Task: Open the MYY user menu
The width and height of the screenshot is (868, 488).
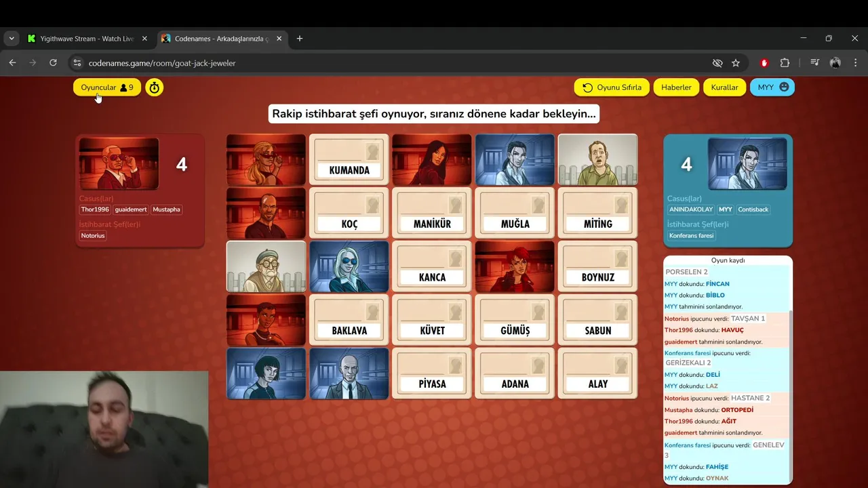Action: pyautogui.click(x=772, y=87)
